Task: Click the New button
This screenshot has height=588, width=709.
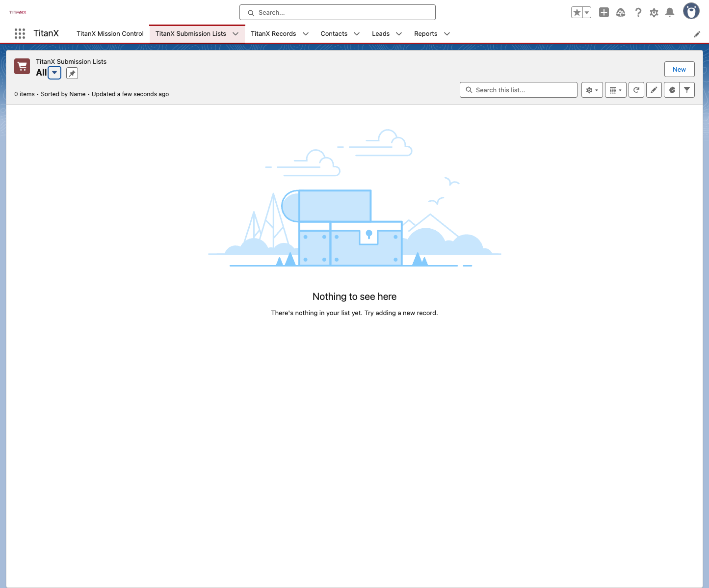Action: [680, 69]
